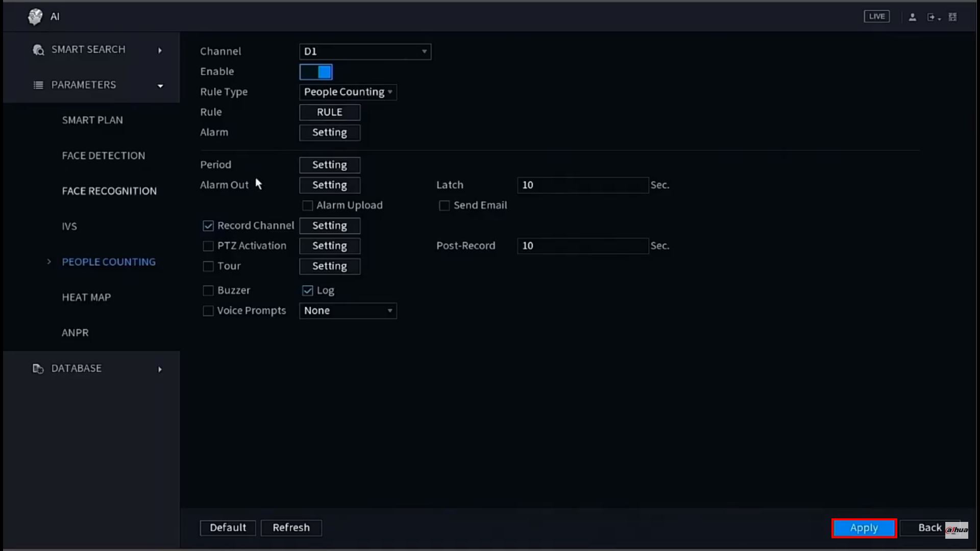The width and height of the screenshot is (980, 551).
Task: Click the LIVE view icon
Action: [x=876, y=16]
